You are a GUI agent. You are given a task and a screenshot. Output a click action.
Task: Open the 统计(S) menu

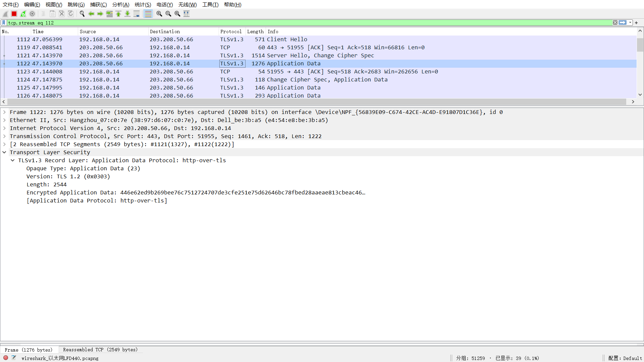click(x=143, y=5)
